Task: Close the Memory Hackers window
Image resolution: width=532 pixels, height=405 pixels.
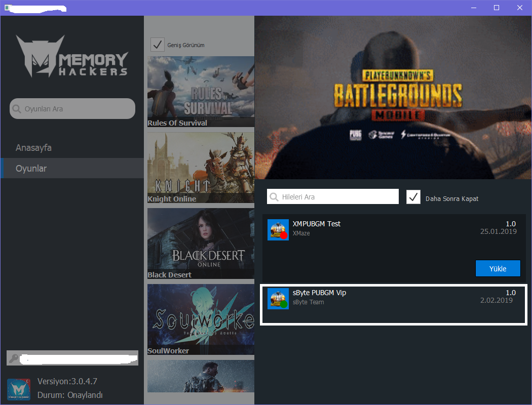Action: pos(519,8)
